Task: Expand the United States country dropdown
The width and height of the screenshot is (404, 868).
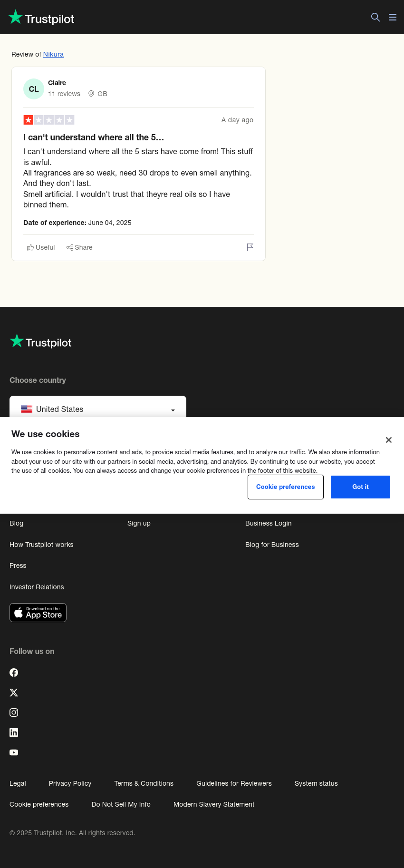Action: (x=98, y=407)
